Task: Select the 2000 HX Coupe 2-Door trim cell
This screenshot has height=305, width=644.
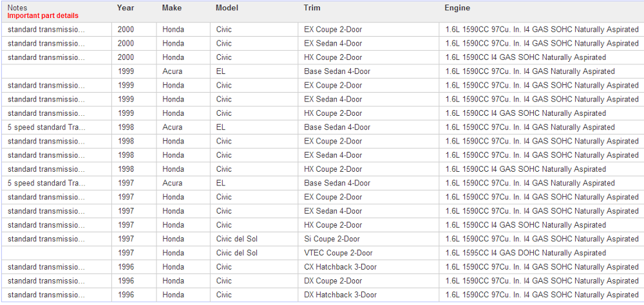Action: (x=333, y=57)
